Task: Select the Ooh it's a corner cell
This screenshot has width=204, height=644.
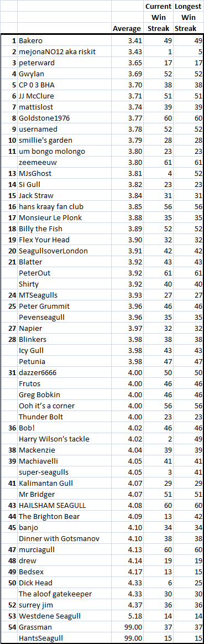Action: coord(64,406)
